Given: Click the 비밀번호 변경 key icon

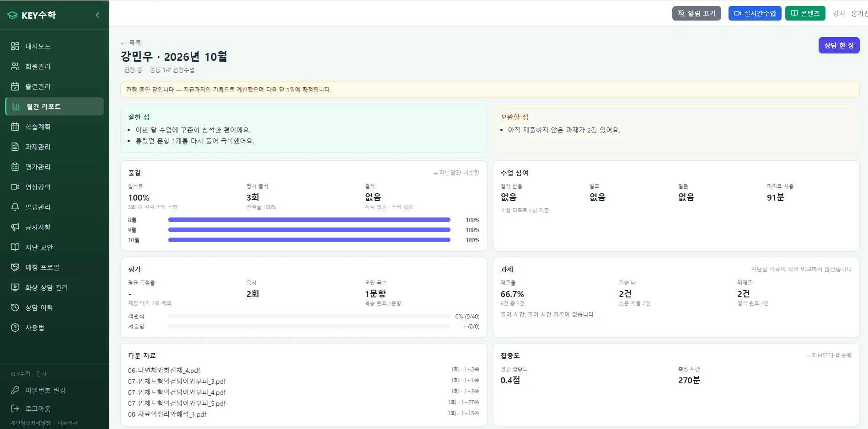Looking at the screenshot, I should 15,390.
